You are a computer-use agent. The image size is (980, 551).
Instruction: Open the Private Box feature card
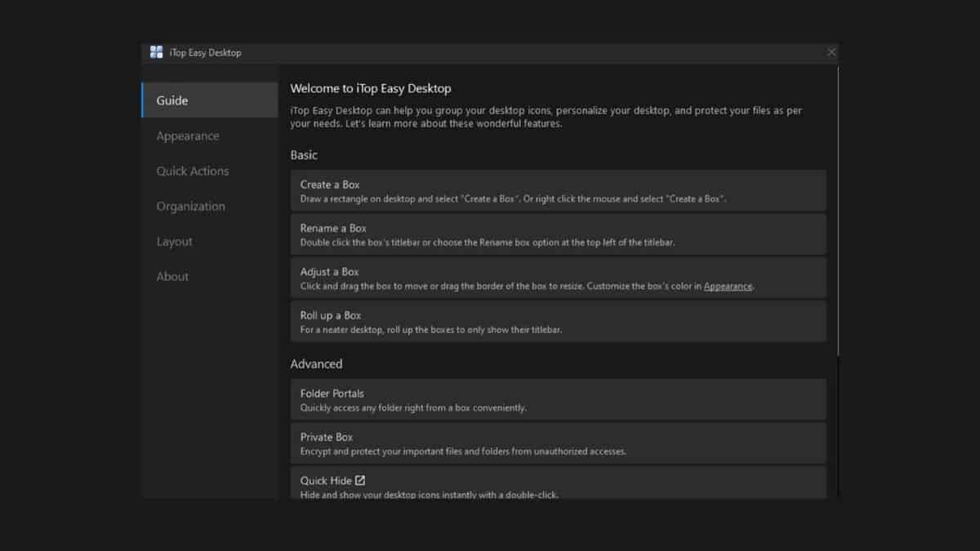[x=559, y=443]
